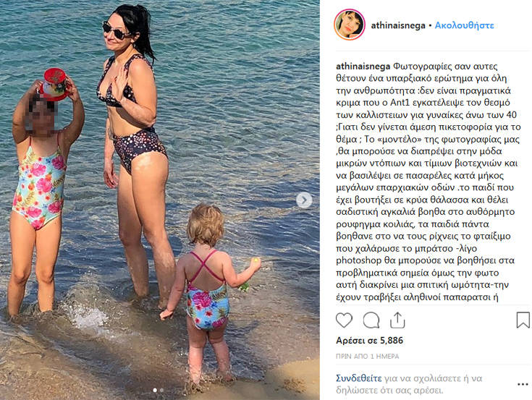The image size is (532, 400).
Task: Follow account via Ακολουθήστε link
Action: [464, 25]
